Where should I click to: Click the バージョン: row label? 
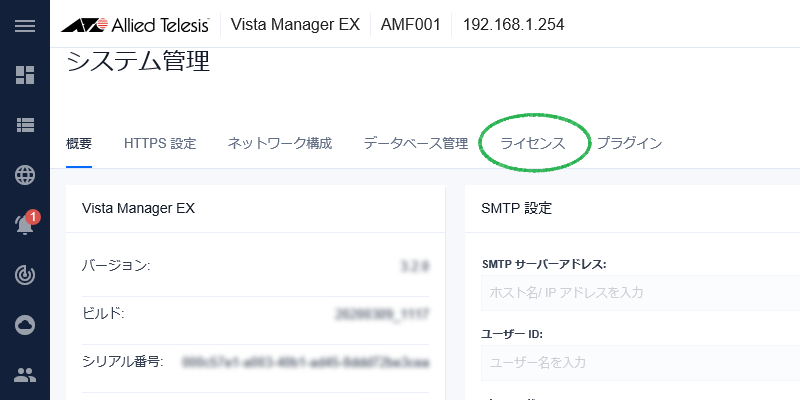coord(116,266)
